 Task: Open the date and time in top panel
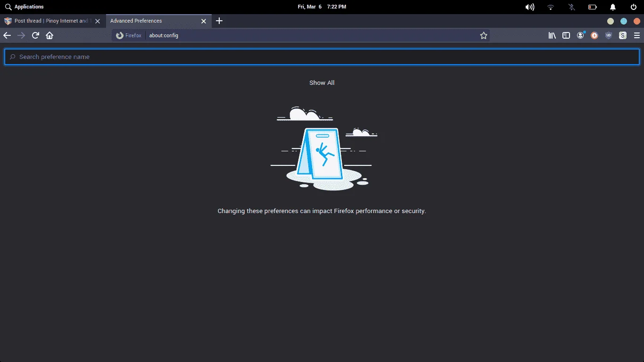coord(322,7)
